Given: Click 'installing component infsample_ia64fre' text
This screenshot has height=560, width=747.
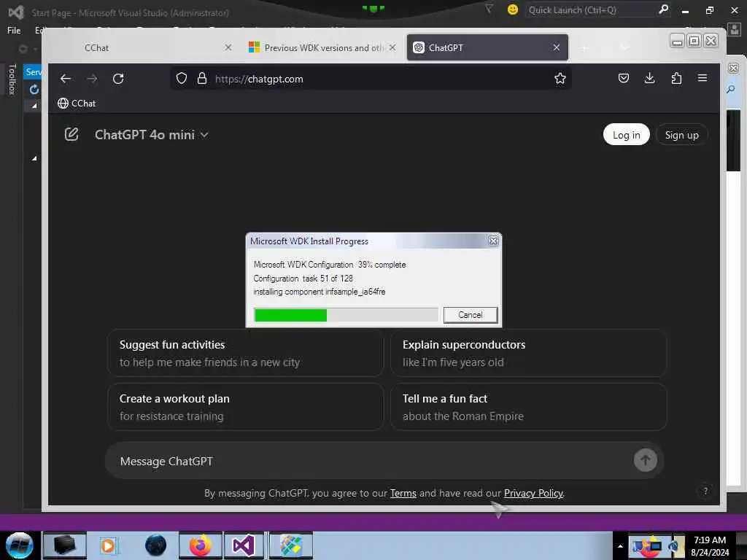Looking at the screenshot, I should (x=320, y=292).
